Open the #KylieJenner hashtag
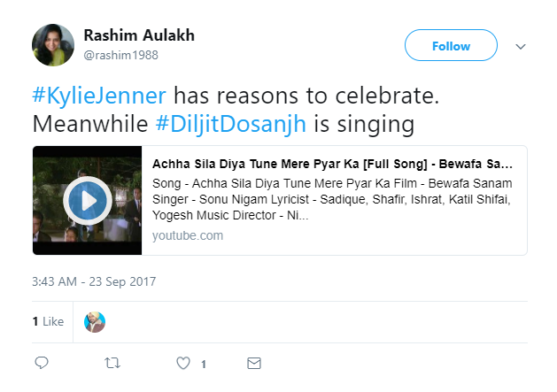This screenshot has width=557, height=392. [x=97, y=96]
